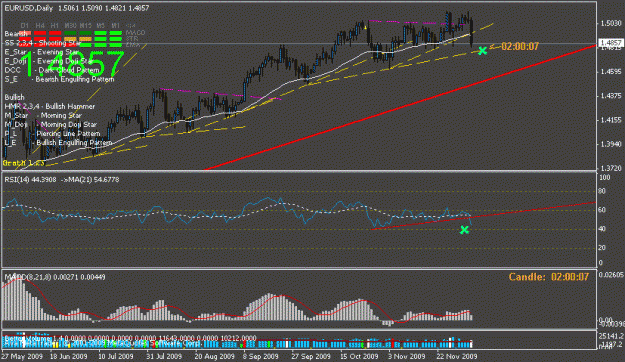Screen dimensions: 625x362
Task: Select the H4 timeframe column label
Action: 40,26
